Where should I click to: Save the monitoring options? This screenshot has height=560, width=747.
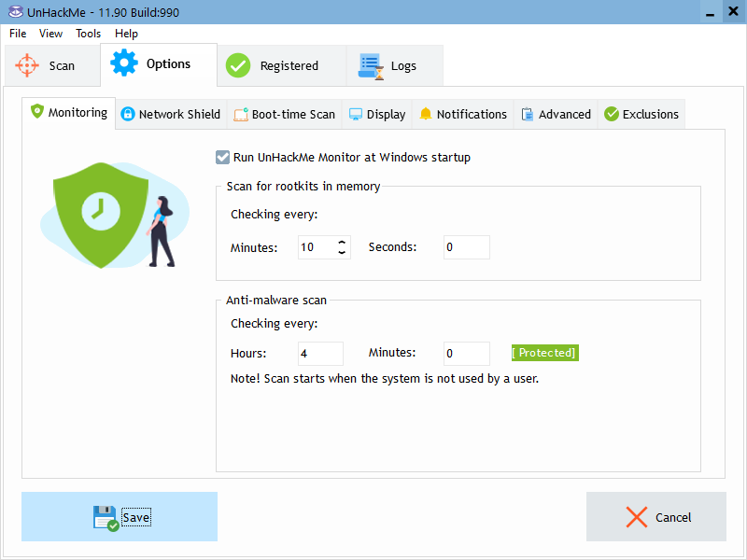[x=120, y=517]
